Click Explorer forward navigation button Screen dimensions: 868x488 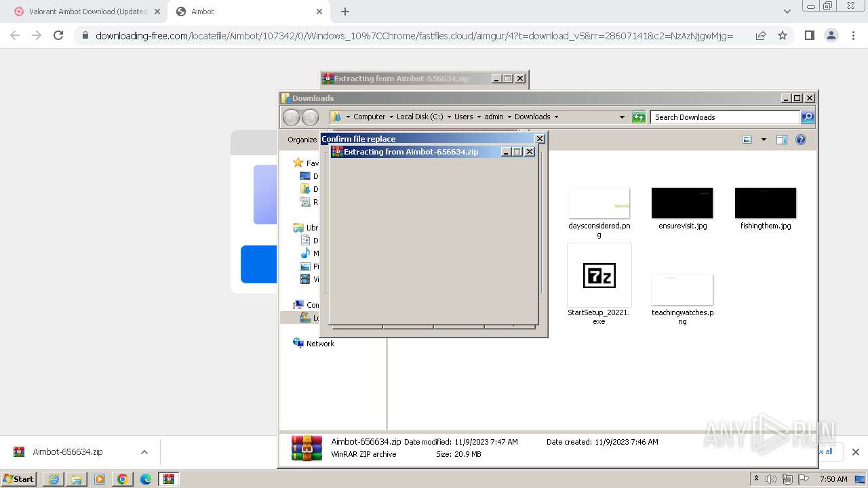(310, 117)
